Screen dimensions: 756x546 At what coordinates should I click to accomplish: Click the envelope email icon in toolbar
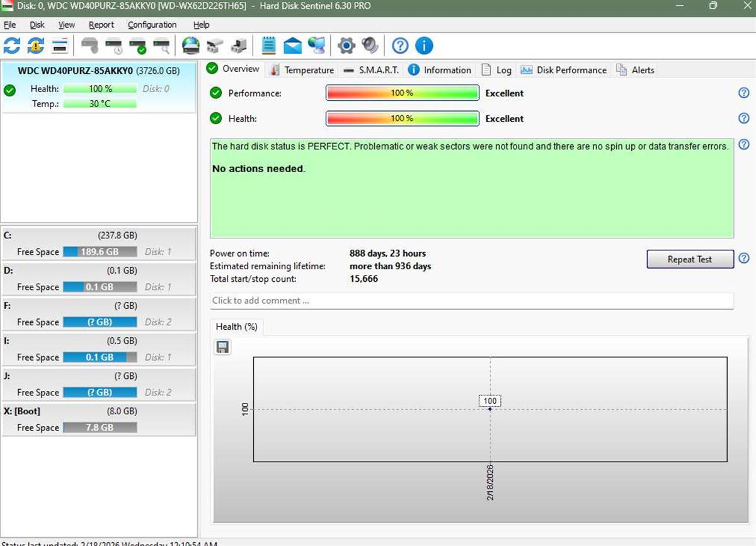click(x=292, y=45)
